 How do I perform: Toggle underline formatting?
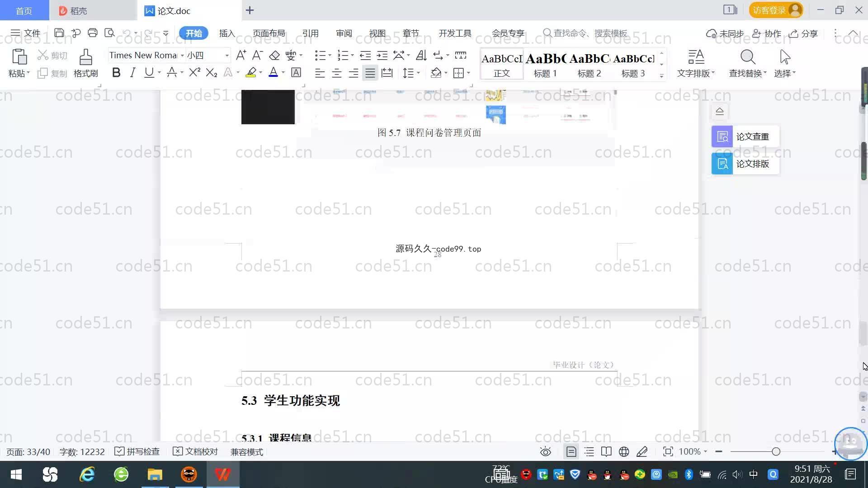click(x=149, y=72)
